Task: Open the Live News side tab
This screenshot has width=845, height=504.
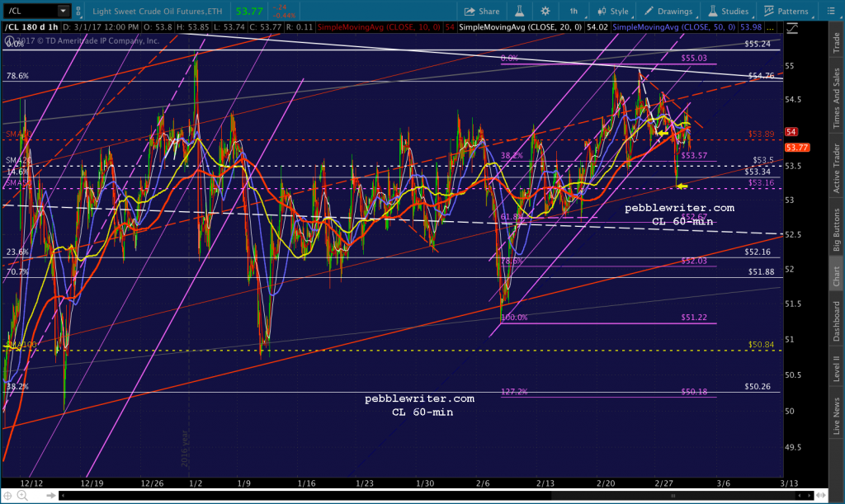Action: point(837,416)
